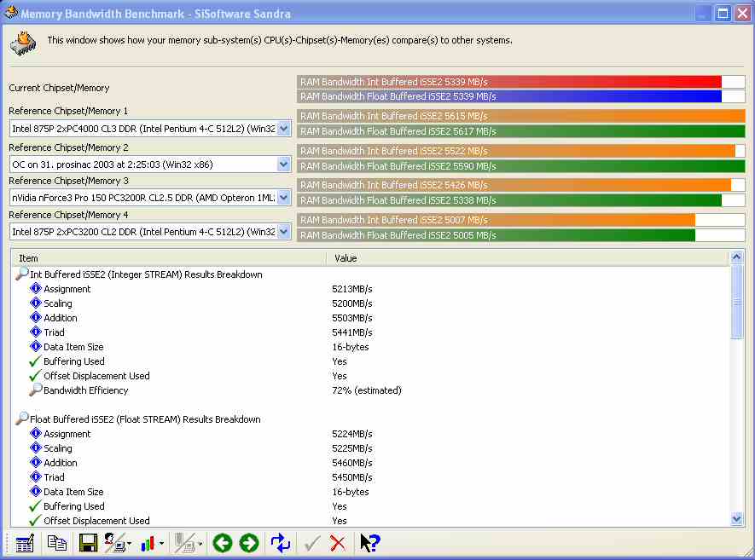The height and width of the screenshot is (560, 755).
Task: Go forward with the green right arrow
Action: click(x=249, y=543)
